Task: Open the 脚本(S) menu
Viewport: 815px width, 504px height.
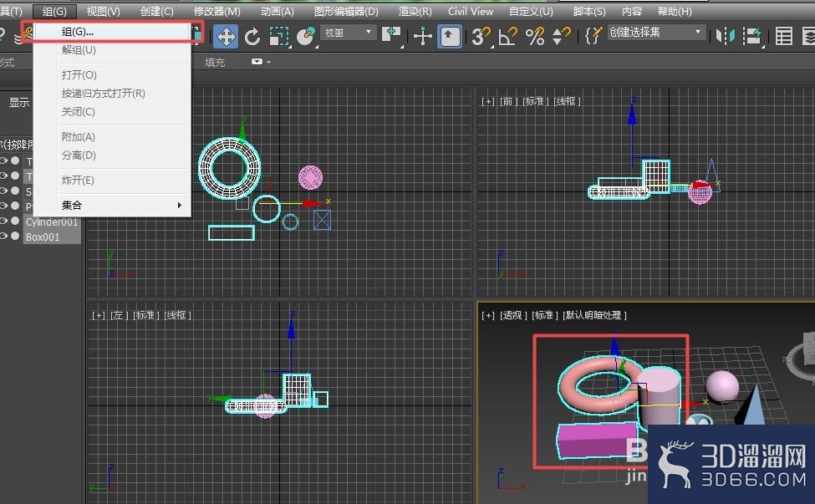Action: coord(589,12)
